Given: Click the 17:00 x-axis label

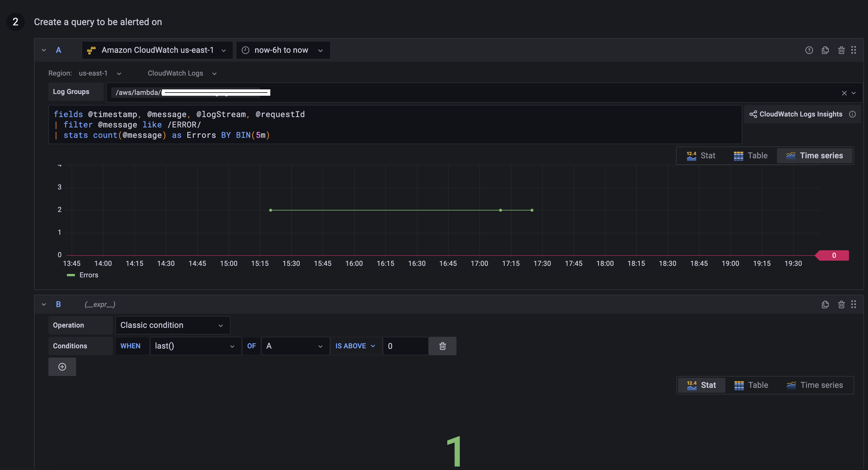Looking at the screenshot, I should (x=479, y=264).
